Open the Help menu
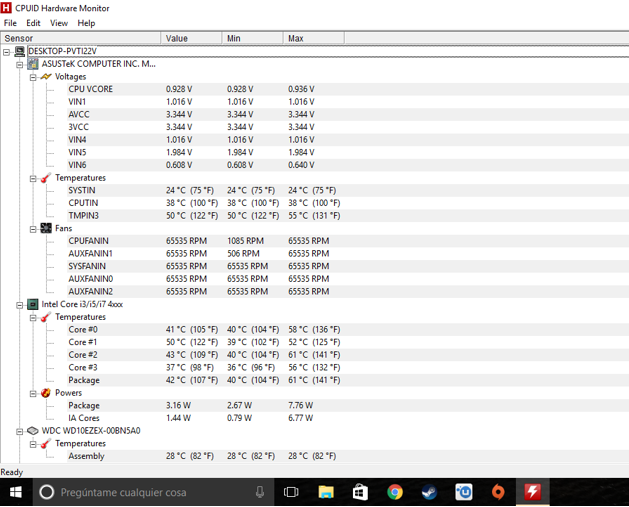 pyautogui.click(x=86, y=23)
